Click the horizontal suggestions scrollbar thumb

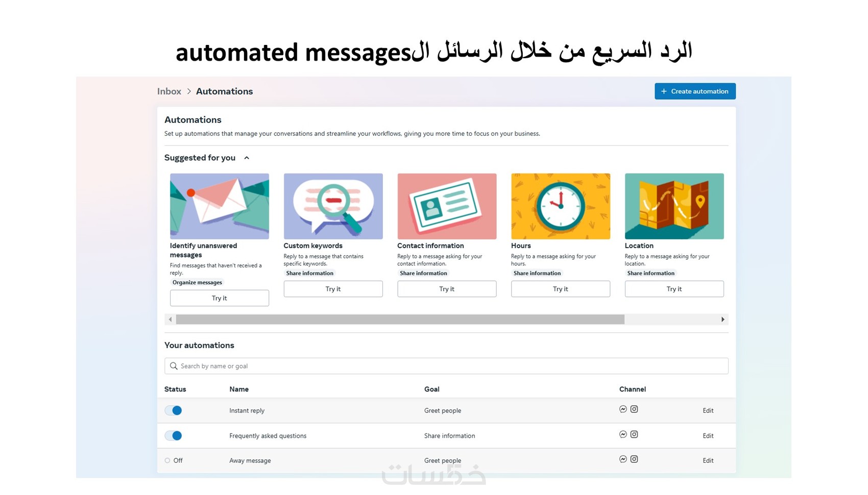pyautogui.click(x=400, y=319)
